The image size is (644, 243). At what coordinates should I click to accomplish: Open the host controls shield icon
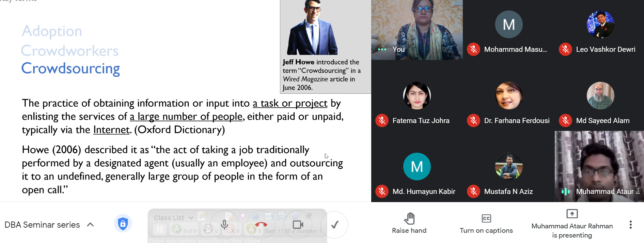(123, 224)
